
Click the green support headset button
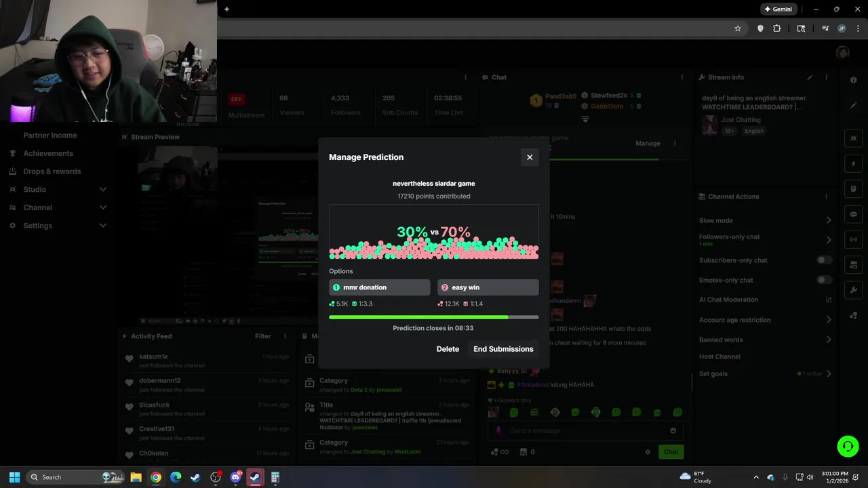coord(848,446)
